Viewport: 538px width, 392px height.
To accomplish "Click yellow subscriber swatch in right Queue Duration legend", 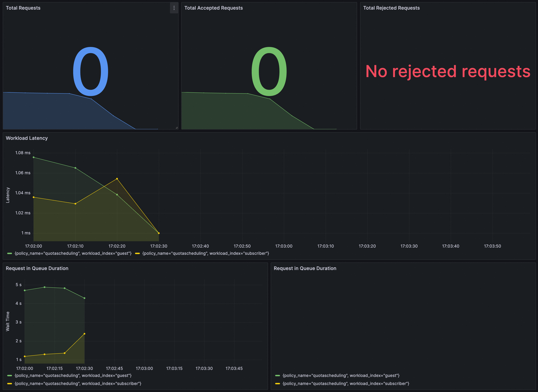I will point(277,383).
